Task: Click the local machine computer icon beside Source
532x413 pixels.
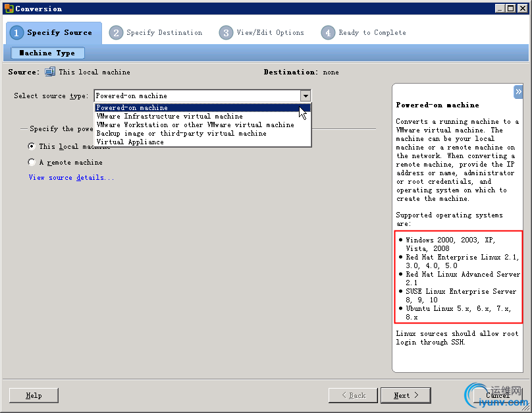Action: [50, 72]
